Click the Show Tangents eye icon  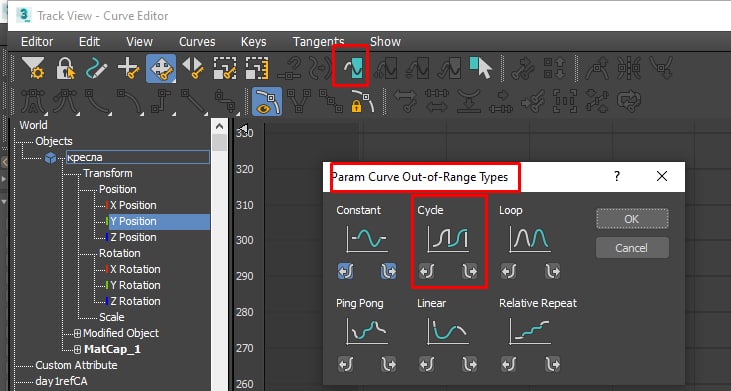(267, 101)
